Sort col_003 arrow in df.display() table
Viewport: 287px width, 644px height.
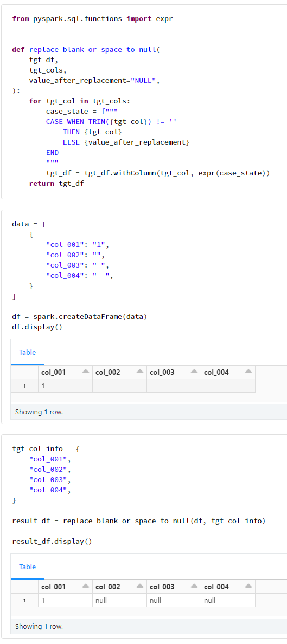[194, 371]
